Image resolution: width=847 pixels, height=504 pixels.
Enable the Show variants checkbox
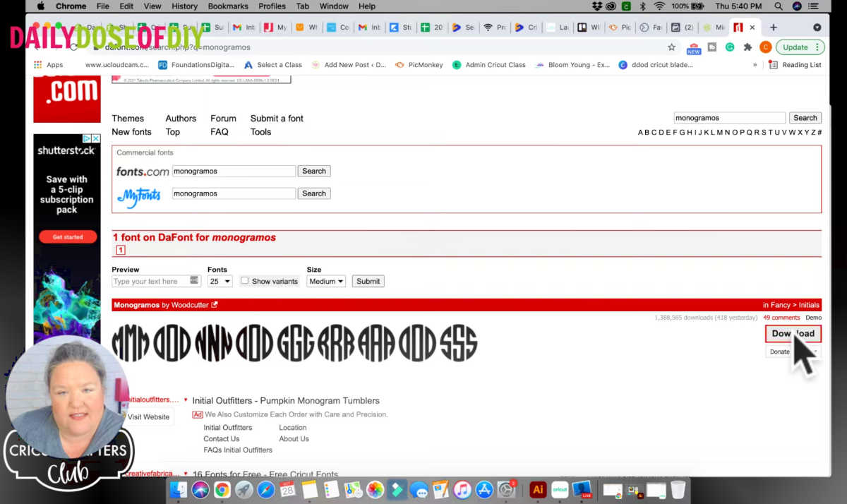245,281
